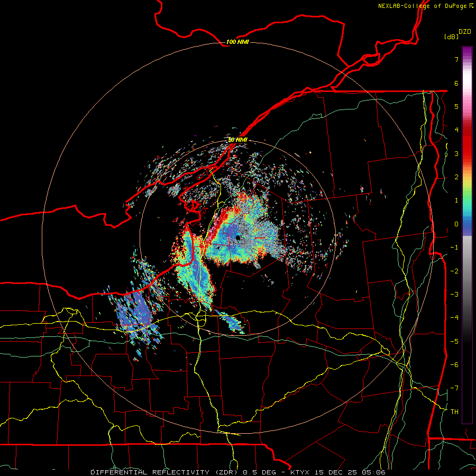
Task: Click the 2 value on color scale
Action: pyautogui.click(x=456, y=177)
